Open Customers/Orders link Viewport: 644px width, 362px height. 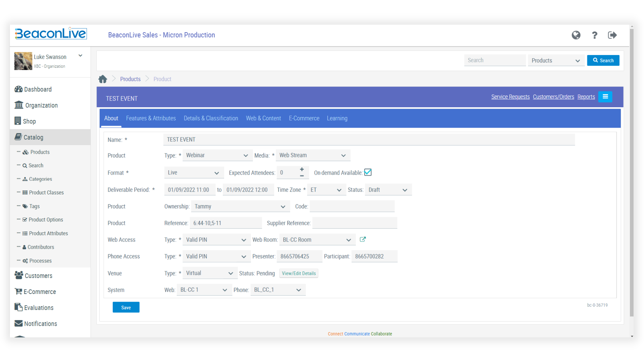click(553, 97)
